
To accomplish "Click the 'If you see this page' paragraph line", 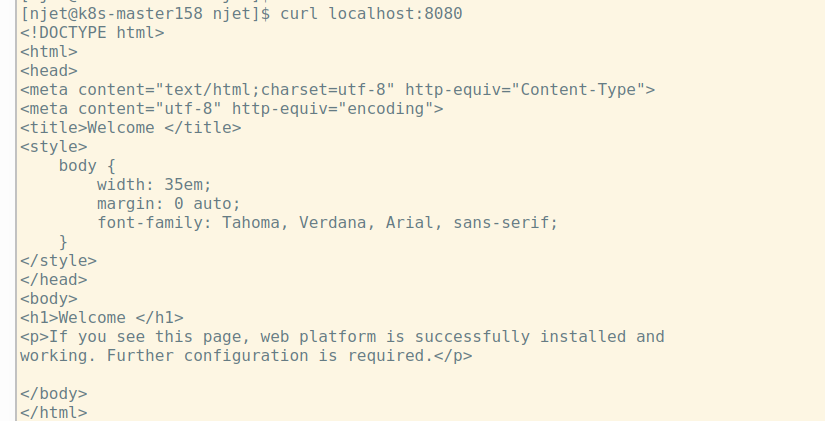I will [342, 336].
